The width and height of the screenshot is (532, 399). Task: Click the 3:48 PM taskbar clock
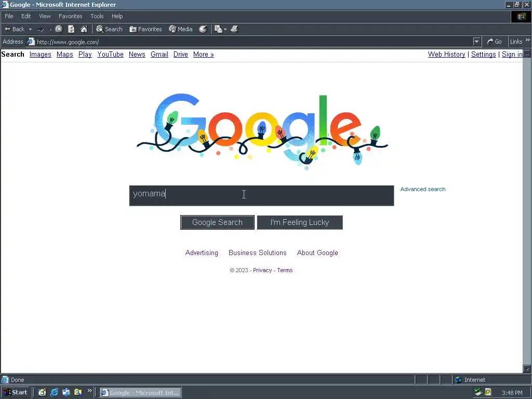click(512, 393)
